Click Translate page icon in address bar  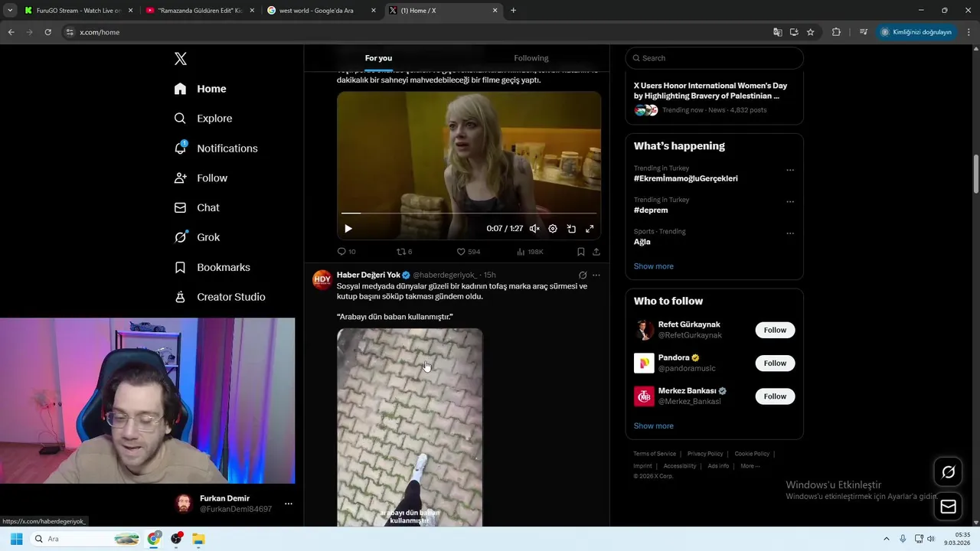[778, 32]
